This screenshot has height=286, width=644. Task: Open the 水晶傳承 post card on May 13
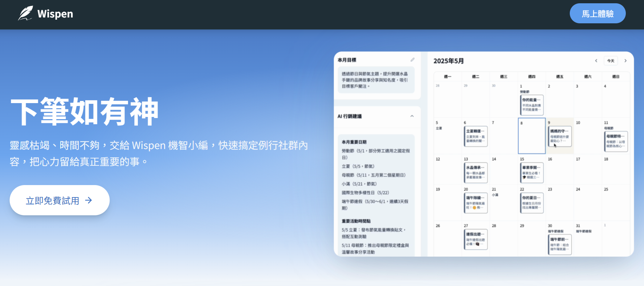[476, 173]
